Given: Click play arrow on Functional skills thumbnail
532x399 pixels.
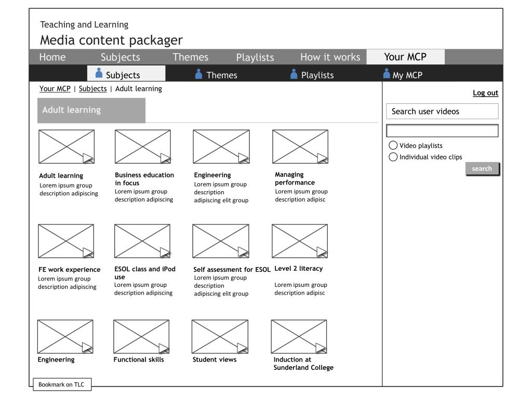Looking at the screenshot, I should point(164,348).
